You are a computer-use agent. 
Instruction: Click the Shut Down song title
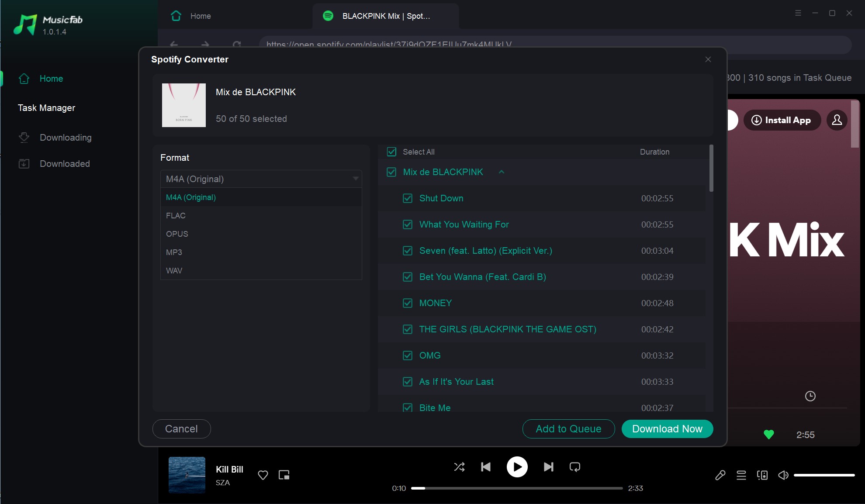[441, 198]
